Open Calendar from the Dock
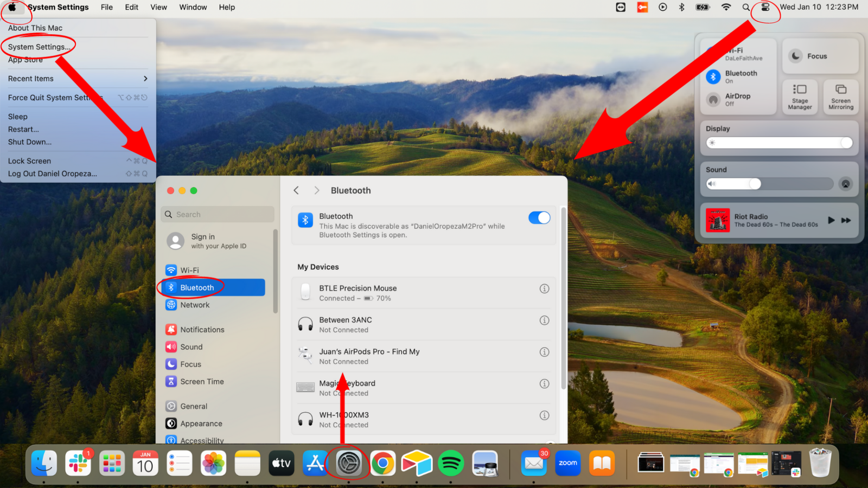The width and height of the screenshot is (868, 488). tap(145, 464)
